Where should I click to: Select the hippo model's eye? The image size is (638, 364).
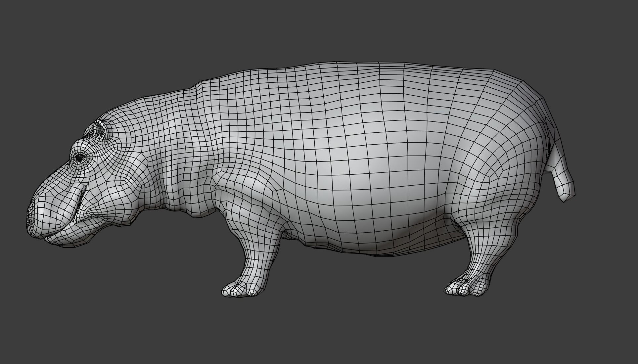click(79, 158)
